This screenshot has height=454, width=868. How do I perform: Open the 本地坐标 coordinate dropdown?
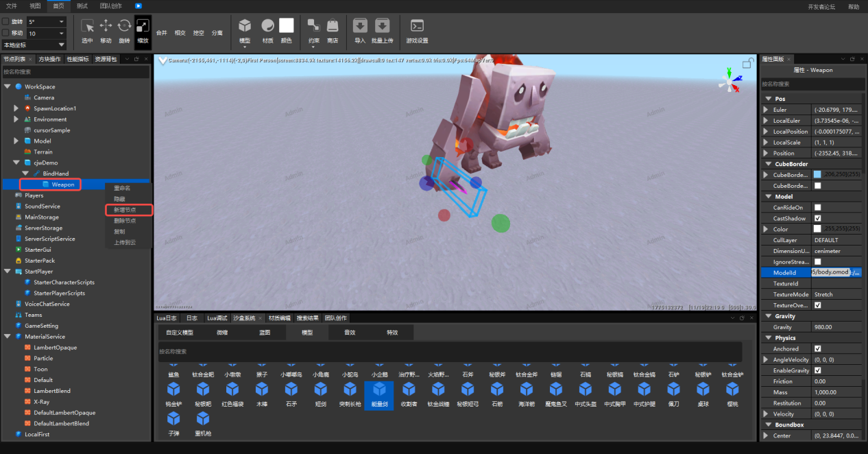(34, 45)
